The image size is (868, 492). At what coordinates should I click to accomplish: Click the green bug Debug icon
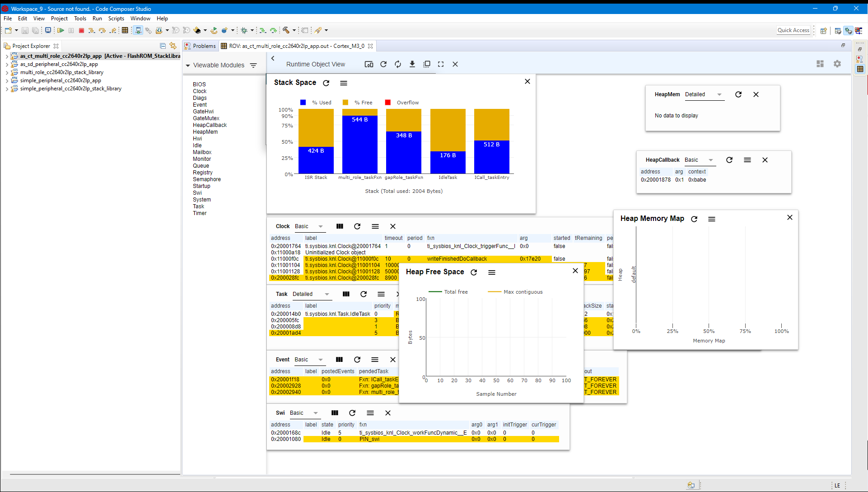(x=244, y=30)
